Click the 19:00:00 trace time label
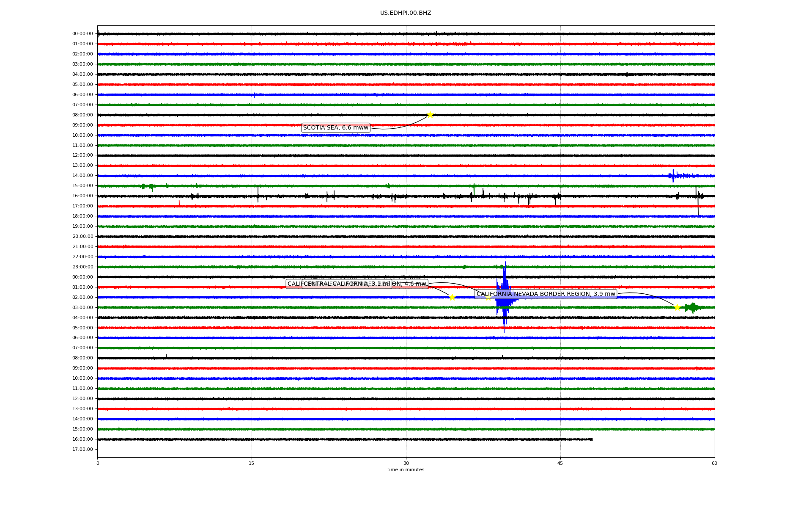Viewport: 812px width, 508px height. point(82,226)
